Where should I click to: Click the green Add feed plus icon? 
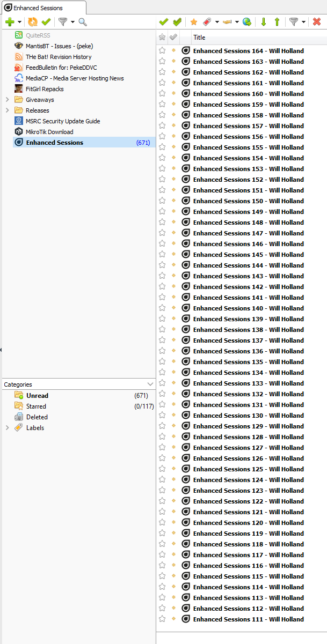click(x=9, y=22)
